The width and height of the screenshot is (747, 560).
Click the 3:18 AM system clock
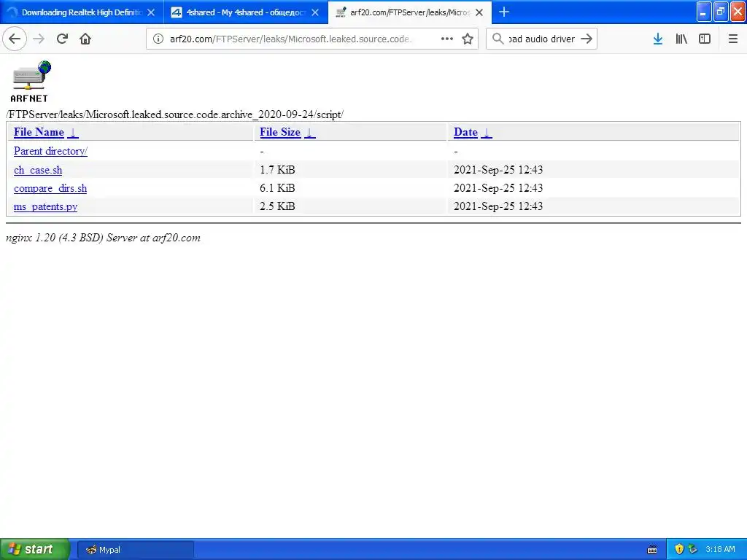point(720,549)
